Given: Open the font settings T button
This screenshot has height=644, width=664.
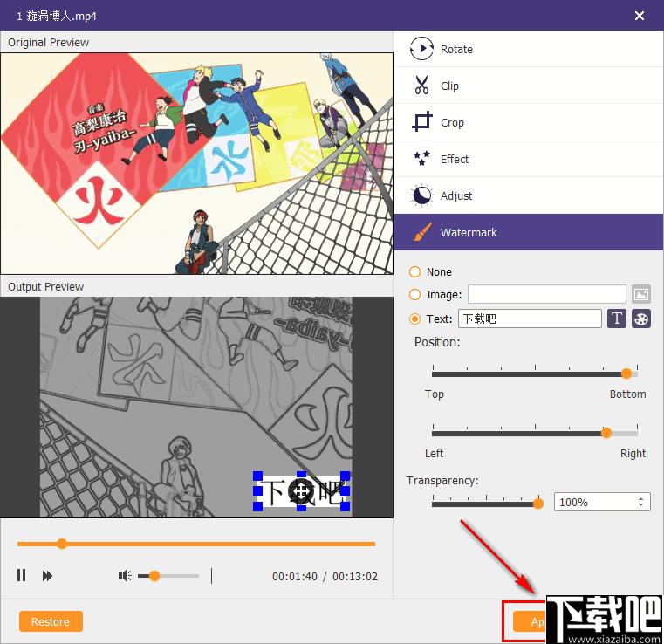Looking at the screenshot, I should tap(617, 319).
